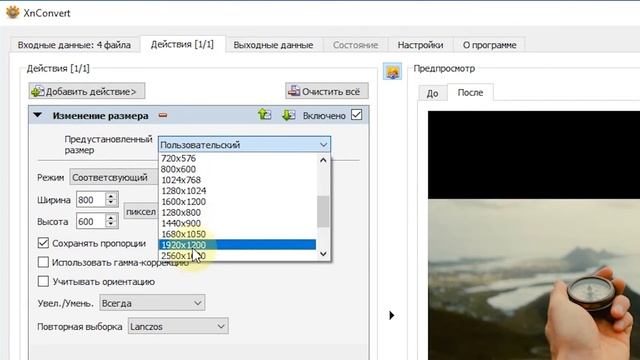This screenshot has width=640, height=360.
Task: Choose 720x576 from the preset list
Action: click(238, 158)
